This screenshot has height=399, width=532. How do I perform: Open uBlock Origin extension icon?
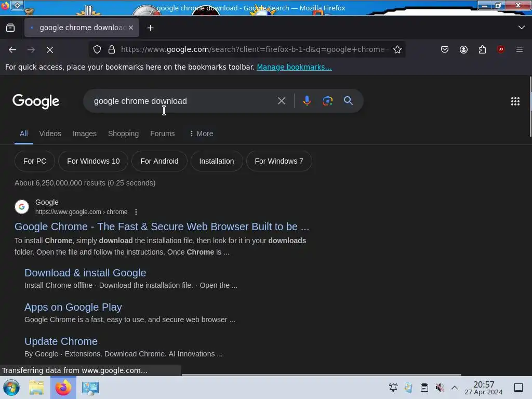coord(501,49)
